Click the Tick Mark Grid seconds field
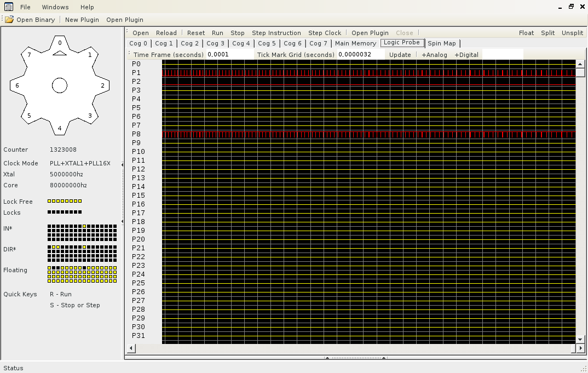This screenshot has width=588, height=373. (x=360, y=55)
